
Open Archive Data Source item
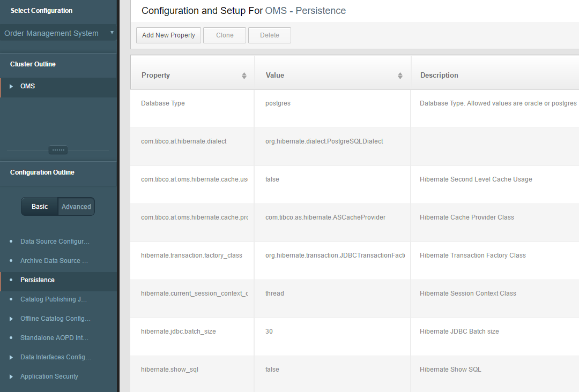point(54,261)
